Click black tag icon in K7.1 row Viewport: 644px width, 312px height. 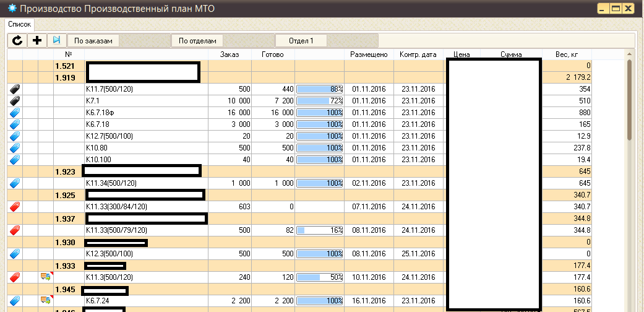coord(15,101)
